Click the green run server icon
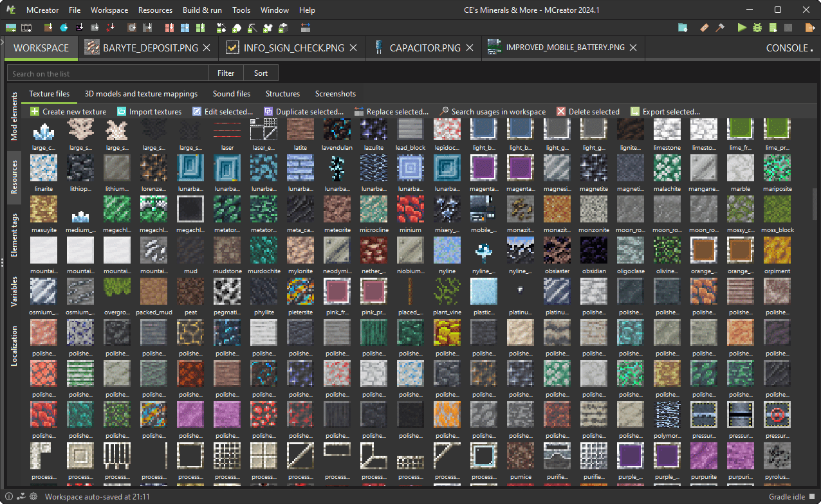Viewport: 821px width, 504px height. click(x=773, y=28)
